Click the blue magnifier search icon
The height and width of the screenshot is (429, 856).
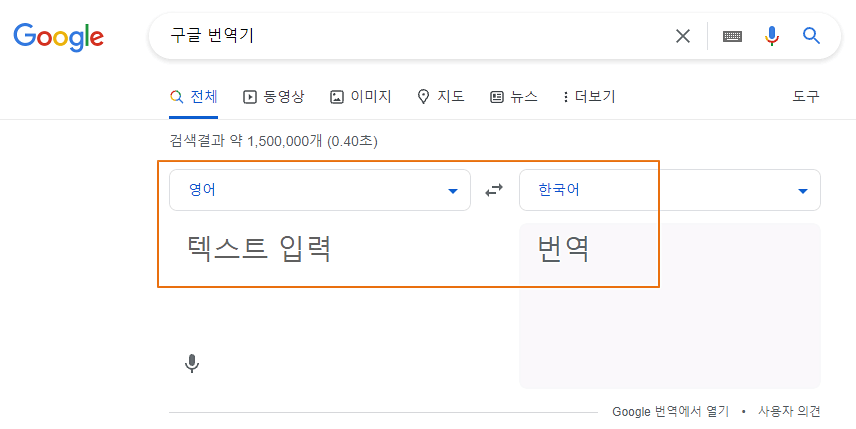[811, 36]
